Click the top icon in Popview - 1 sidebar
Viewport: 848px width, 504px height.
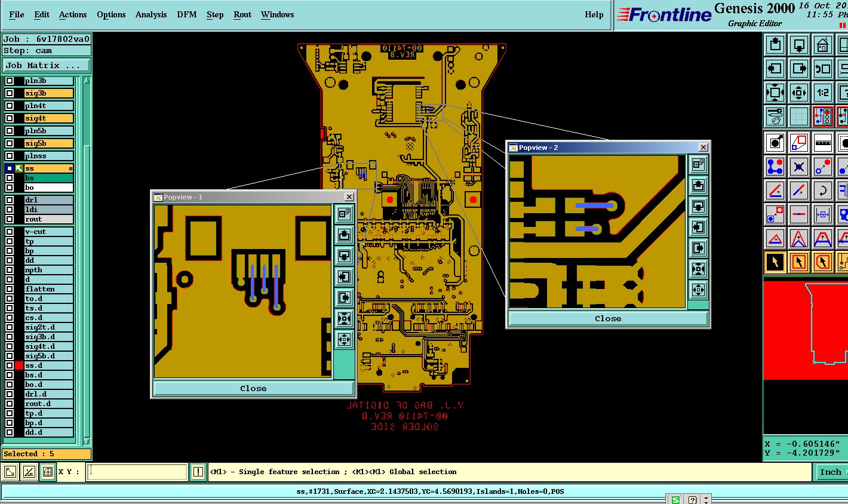coord(344,214)
